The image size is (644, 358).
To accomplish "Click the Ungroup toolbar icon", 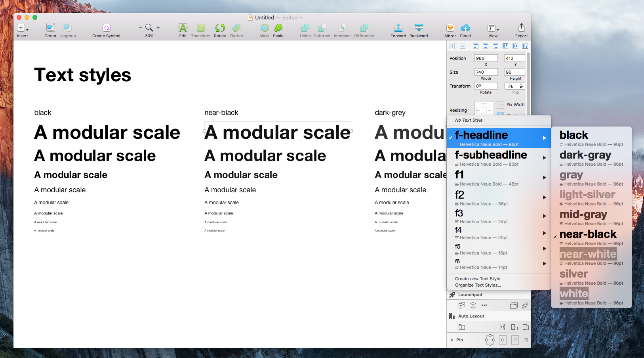I will pos(67,28).
